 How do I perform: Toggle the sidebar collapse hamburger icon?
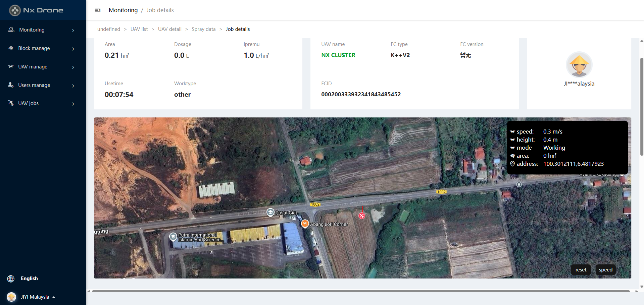point(98,10)
